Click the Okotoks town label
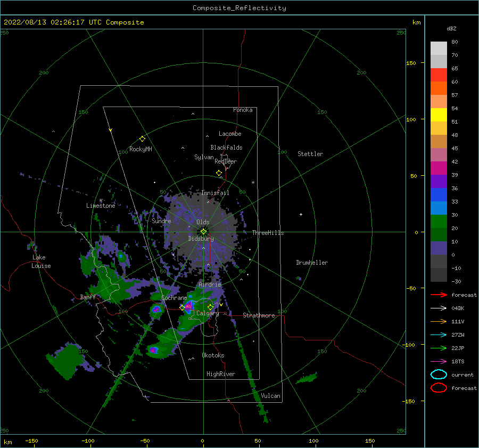 [x=213, y=355]
